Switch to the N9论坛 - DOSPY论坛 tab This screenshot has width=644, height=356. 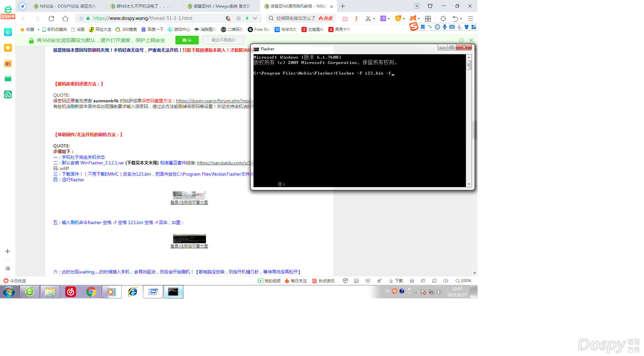click(68, 6)
